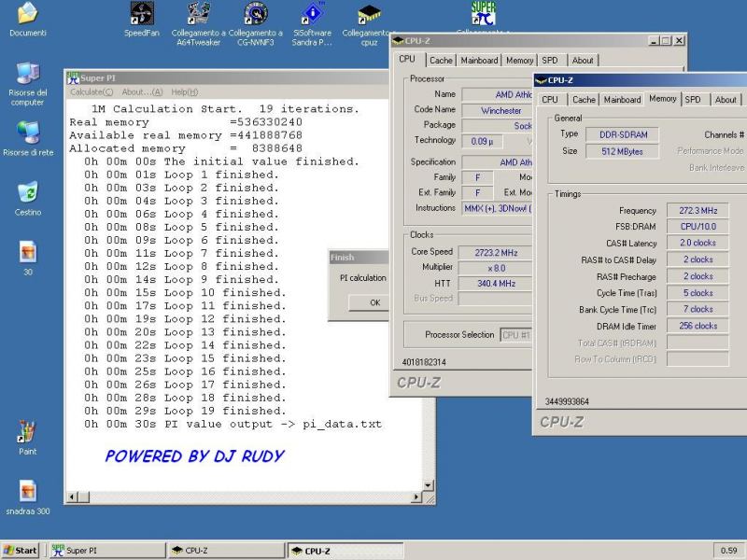
Task: Minimize the back CPU-Z window
Action: (x=654, y=41)
